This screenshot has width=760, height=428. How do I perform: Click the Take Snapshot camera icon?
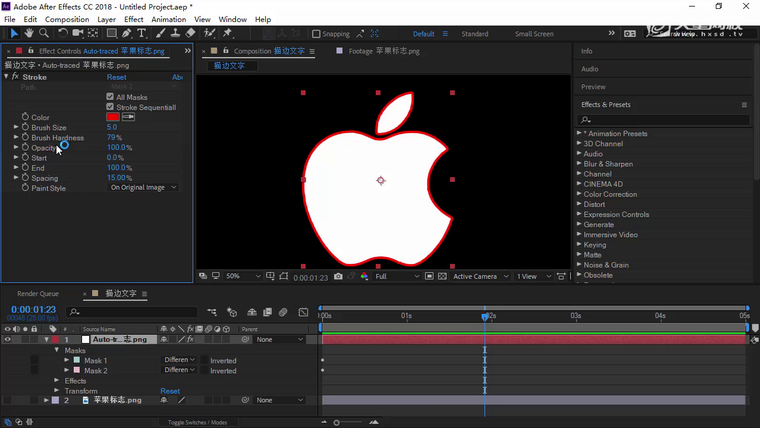pos(338,276)
